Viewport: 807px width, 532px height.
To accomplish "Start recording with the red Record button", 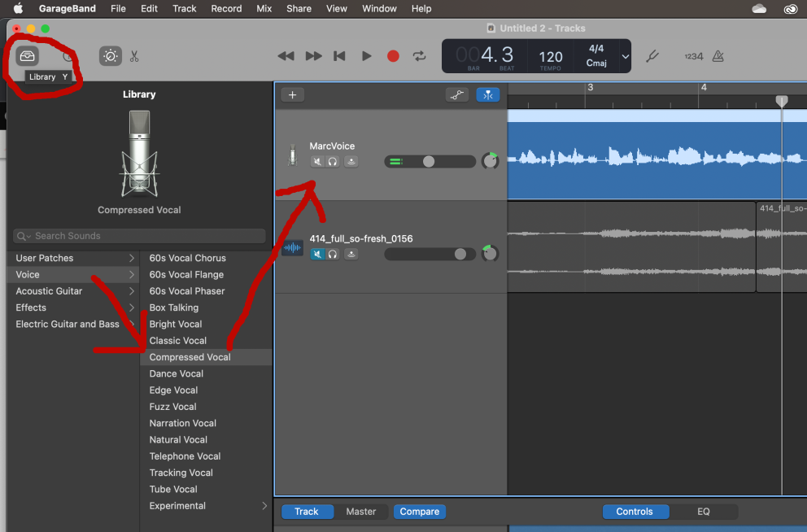I will click(x=393, y=56).
